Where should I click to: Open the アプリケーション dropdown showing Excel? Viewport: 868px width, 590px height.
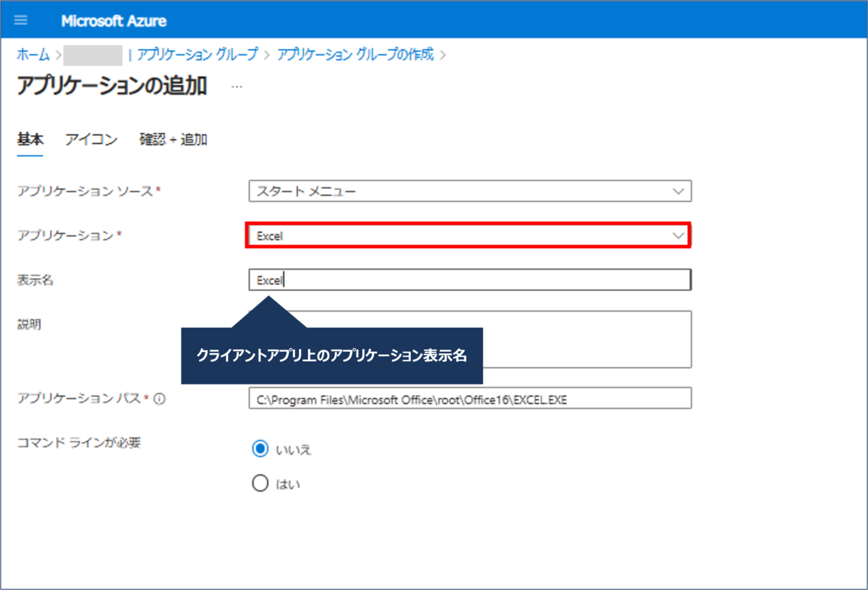tap(468, 235)
